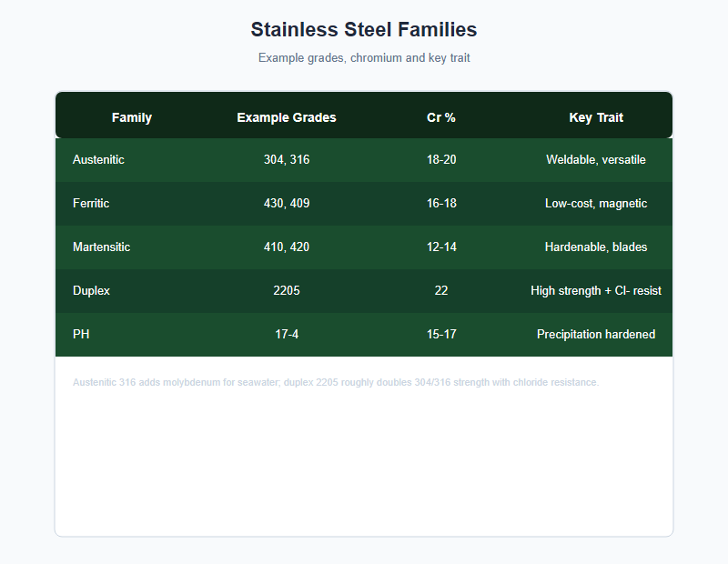This screenshot has width=728, height=564.
Task: Click the '22' chromium cell
Action: (x=441, y=291)
